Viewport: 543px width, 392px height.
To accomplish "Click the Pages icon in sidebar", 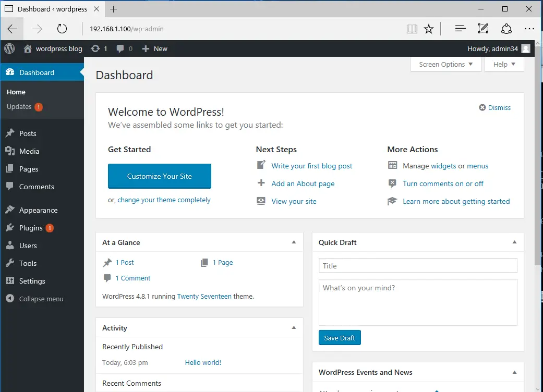I will (10, 168).
